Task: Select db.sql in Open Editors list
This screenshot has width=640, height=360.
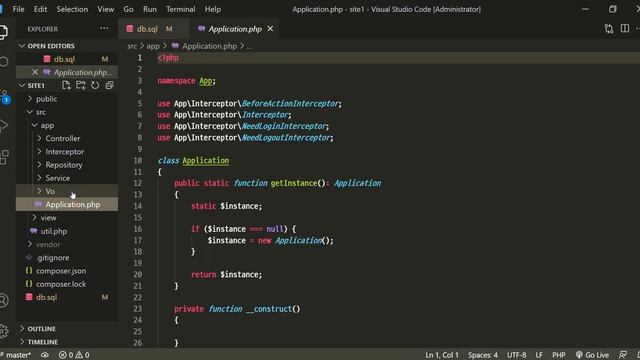Action: (67, 59)
